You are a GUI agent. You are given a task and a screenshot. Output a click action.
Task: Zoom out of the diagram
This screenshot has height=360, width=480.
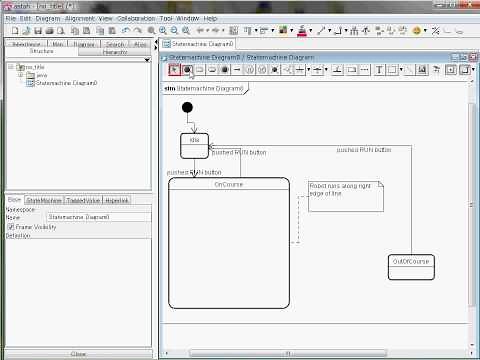coord(174,31)
